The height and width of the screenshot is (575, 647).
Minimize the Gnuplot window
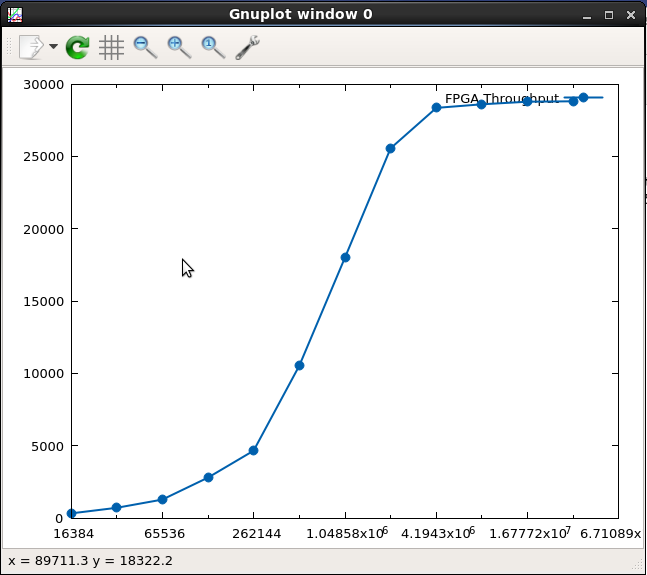585,14
